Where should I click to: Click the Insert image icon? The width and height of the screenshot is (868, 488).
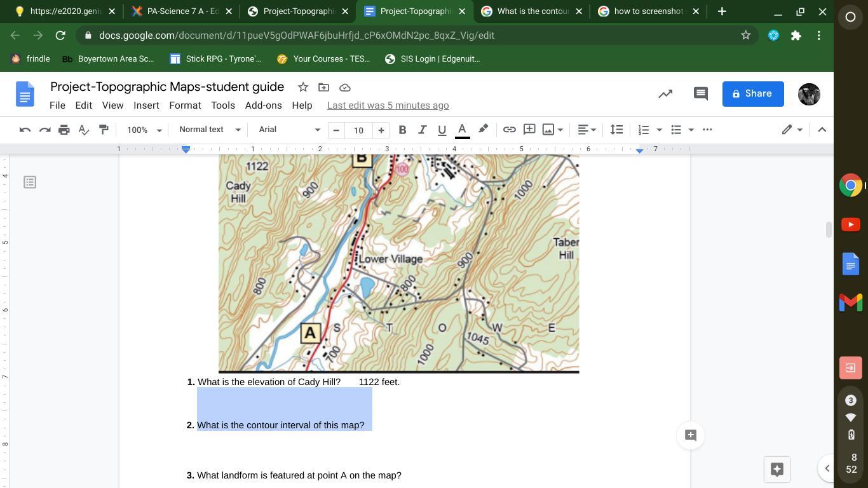pos(548,130)
